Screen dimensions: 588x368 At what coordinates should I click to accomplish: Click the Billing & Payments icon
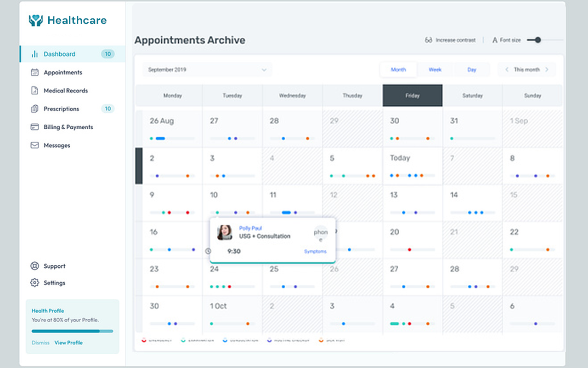[34, 127]
